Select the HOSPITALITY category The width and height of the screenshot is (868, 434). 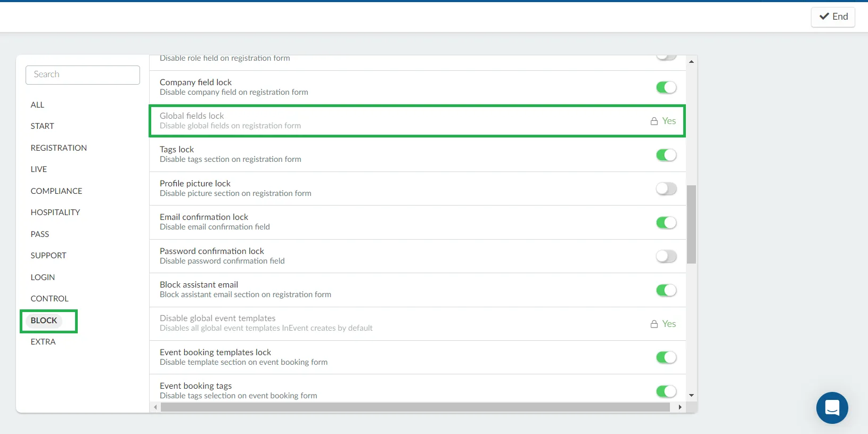(x=55, y=212)
